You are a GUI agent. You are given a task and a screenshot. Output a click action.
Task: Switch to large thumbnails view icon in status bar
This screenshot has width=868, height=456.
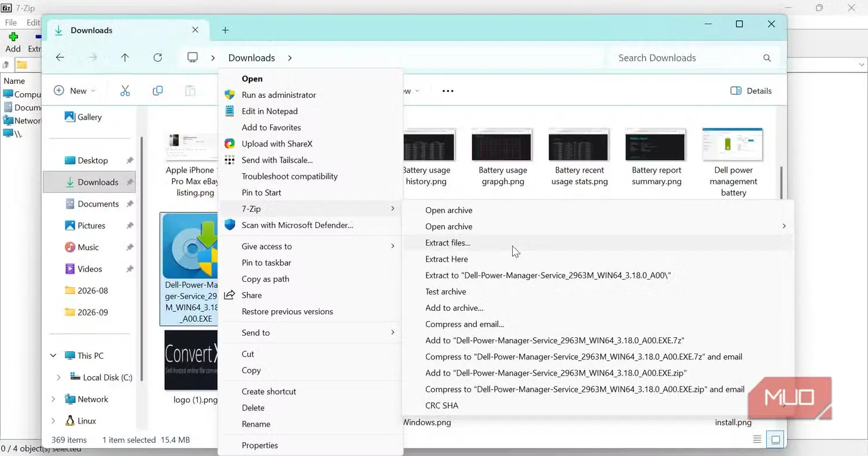(775, 439)
